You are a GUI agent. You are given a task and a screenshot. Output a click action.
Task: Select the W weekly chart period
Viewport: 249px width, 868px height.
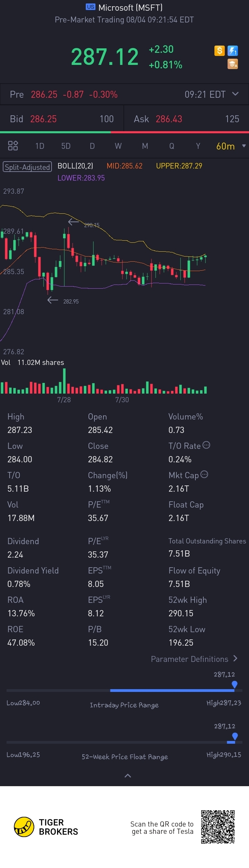click(x=118, y=146)
